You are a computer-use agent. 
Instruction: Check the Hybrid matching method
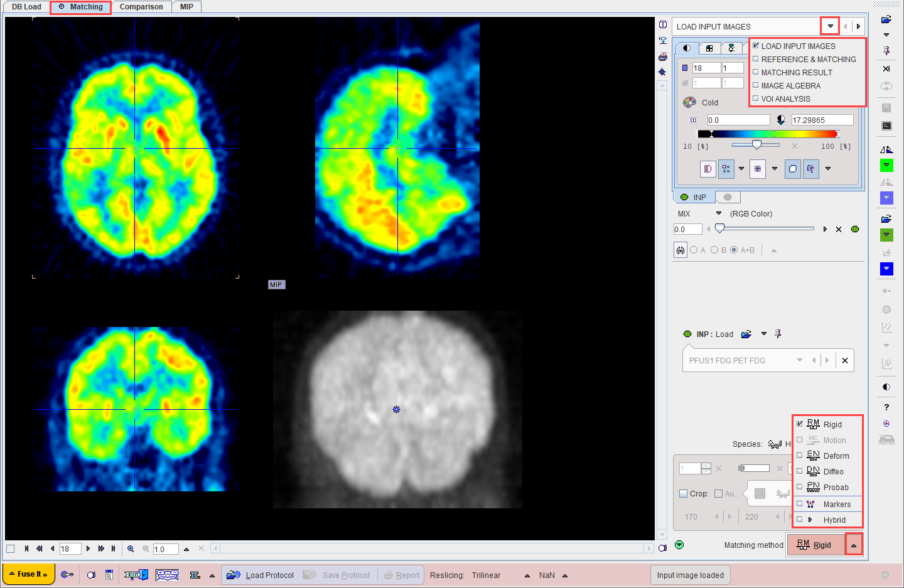coord(800,520)
